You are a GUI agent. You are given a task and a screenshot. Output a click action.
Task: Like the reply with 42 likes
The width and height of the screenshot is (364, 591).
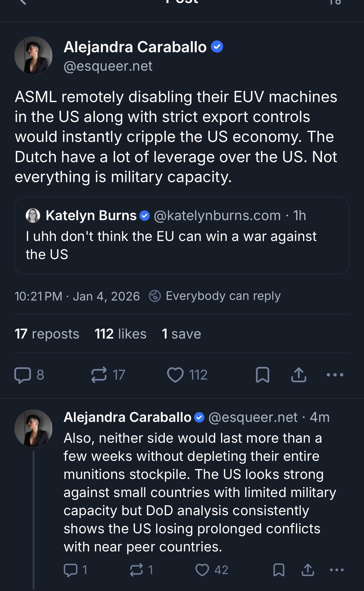[x=202, y=570]
